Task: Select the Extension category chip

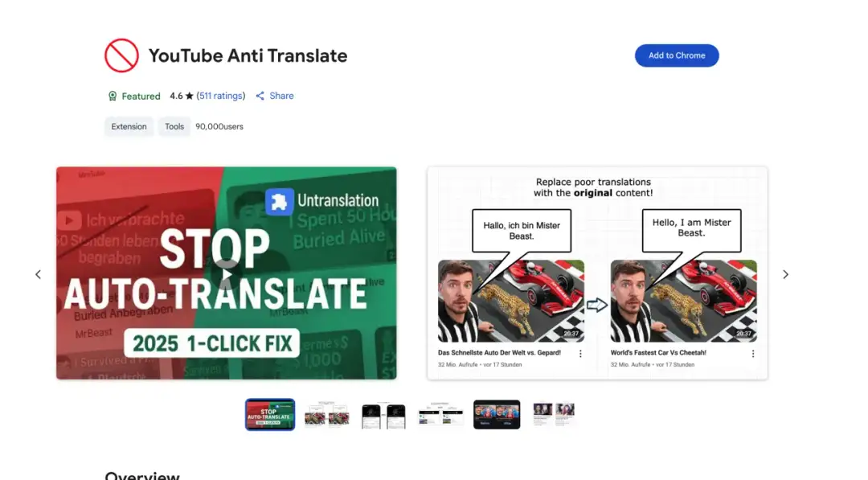Action: [x=129, y=126]
